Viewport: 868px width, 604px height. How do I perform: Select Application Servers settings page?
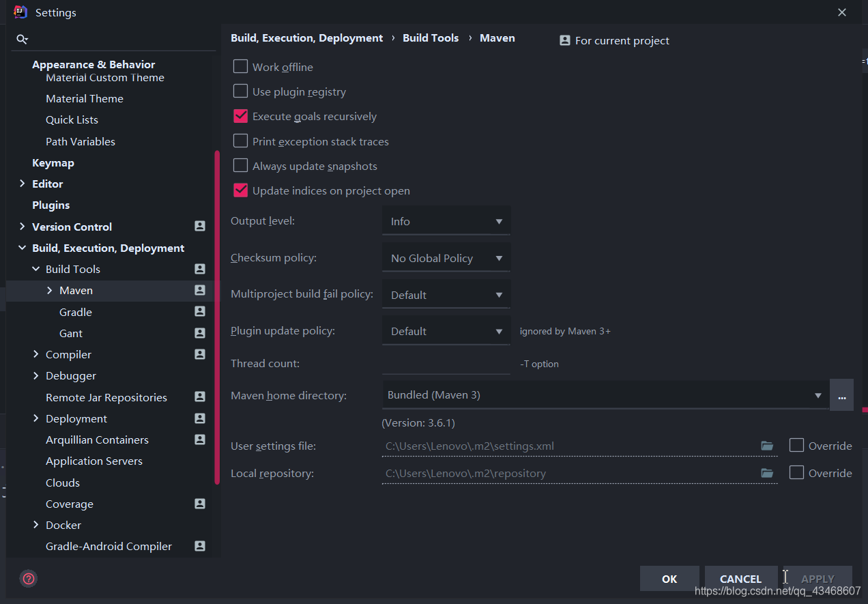[x=94, y=461]
